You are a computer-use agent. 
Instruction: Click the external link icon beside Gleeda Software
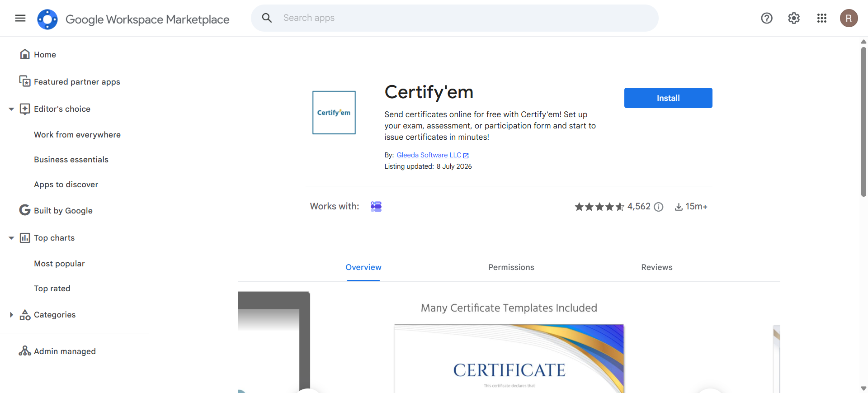click(x=466, y=156)
